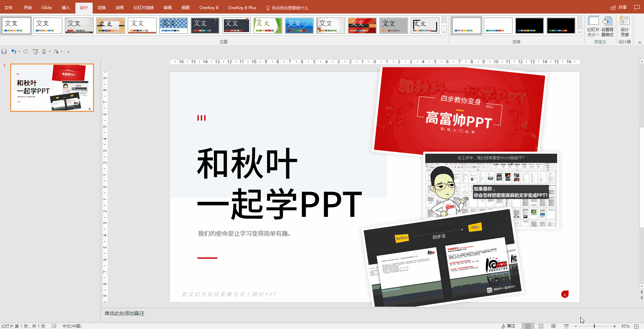Click the rotate/flip objects icon
644x329 pixels.
(x=56, y=52)
